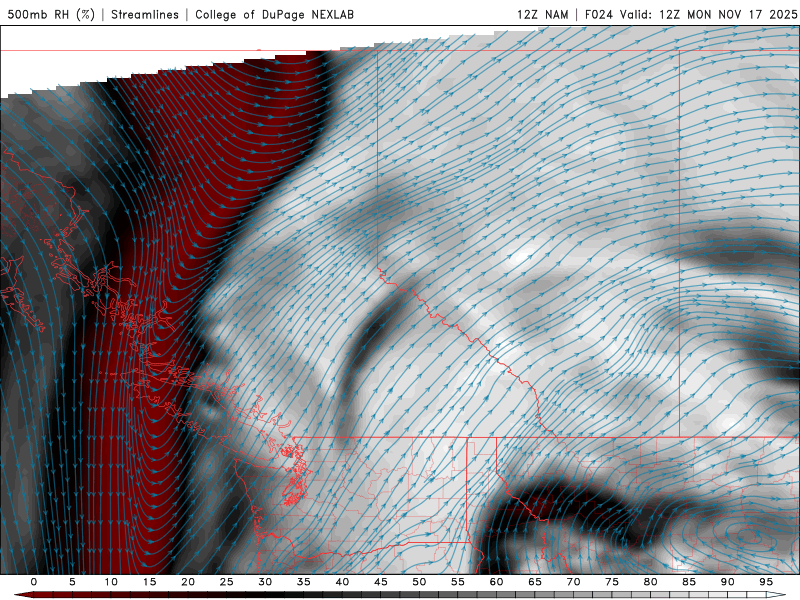Click the '65' colorbar tick label
800x600 pixels.
[535, 582]
